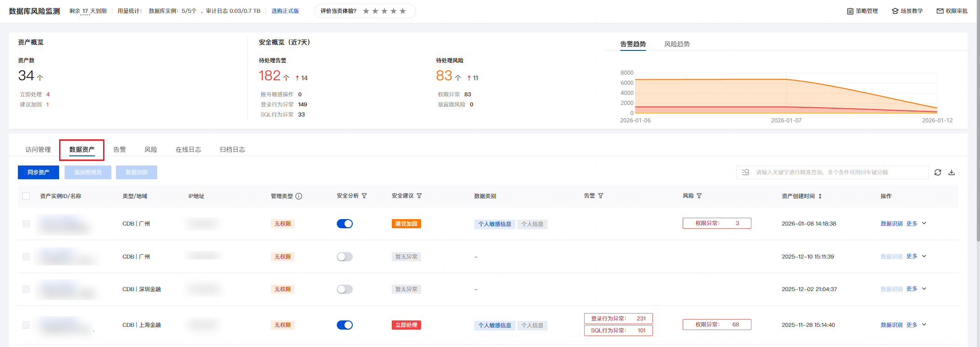This screenshot has height=347, width=980.
Task: Tick the select-all checkbox in the table header
Action: coord(26,196)
